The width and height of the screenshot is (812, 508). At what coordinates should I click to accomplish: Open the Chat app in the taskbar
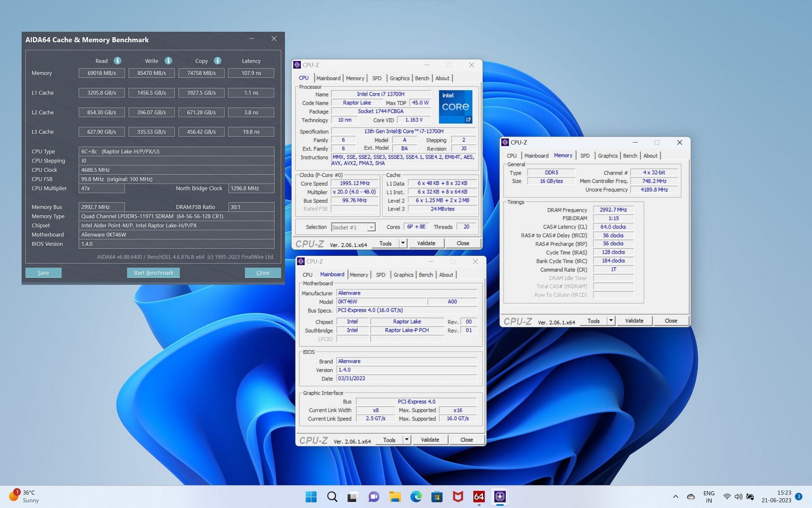click(x=374, y=497)
